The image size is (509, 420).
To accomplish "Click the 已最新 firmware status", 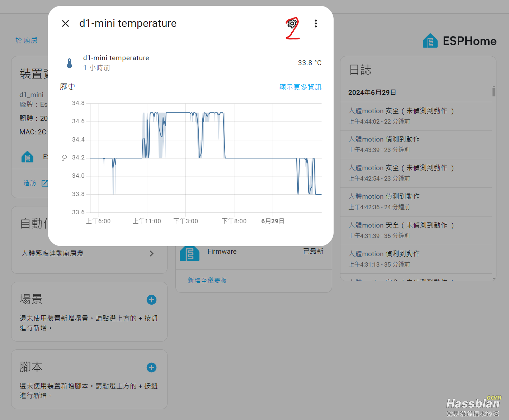I will [313, 251].
